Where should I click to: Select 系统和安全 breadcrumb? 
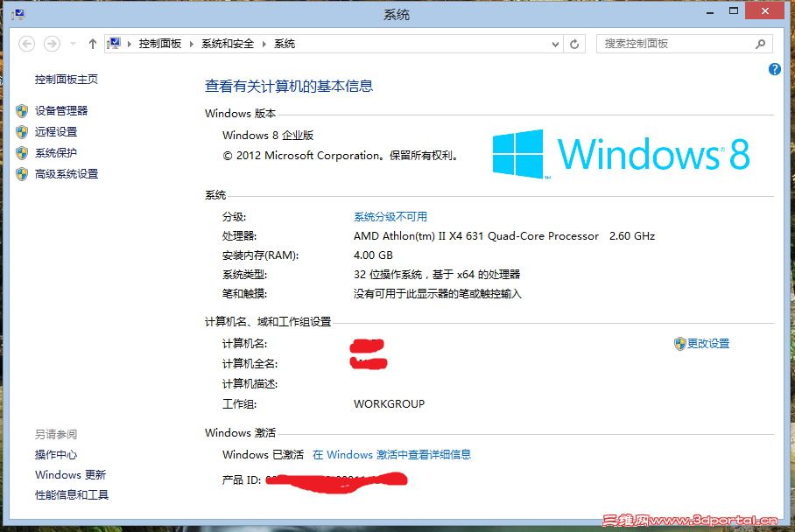[228, 44]
